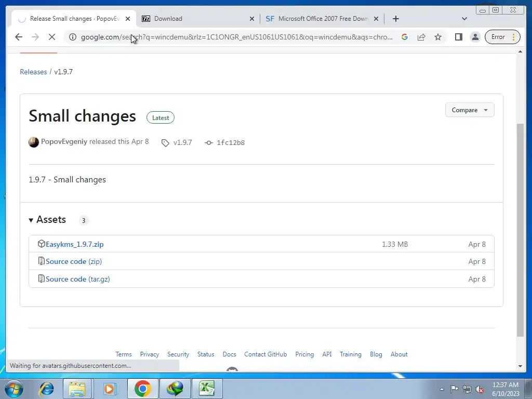The width and height of the screenshot is (532, 399).
Task: Open the Security footer link
Action: pyautogui.click(x=178, y=354)
